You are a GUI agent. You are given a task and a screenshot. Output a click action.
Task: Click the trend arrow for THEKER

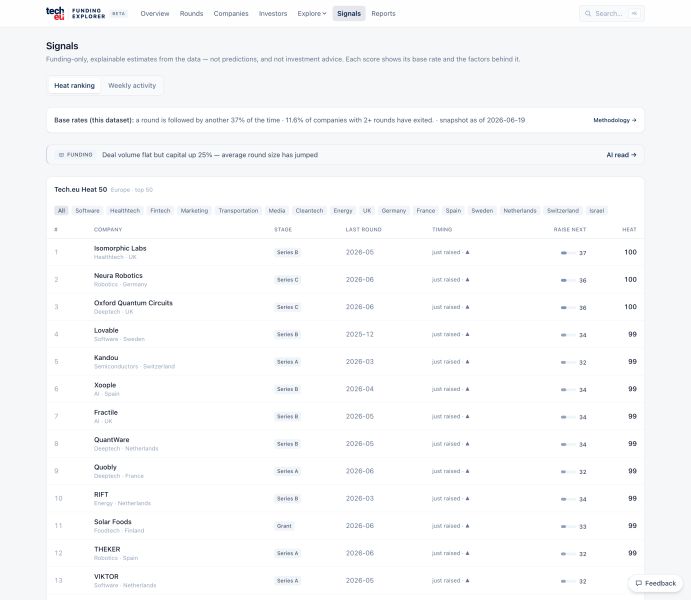(468, 553)
